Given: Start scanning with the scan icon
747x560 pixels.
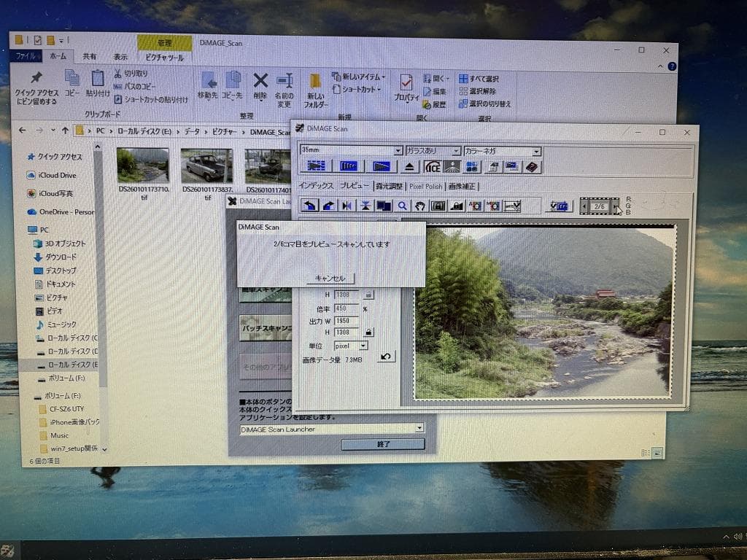Looking at the screenshot, I should click(x=383, y=166).
